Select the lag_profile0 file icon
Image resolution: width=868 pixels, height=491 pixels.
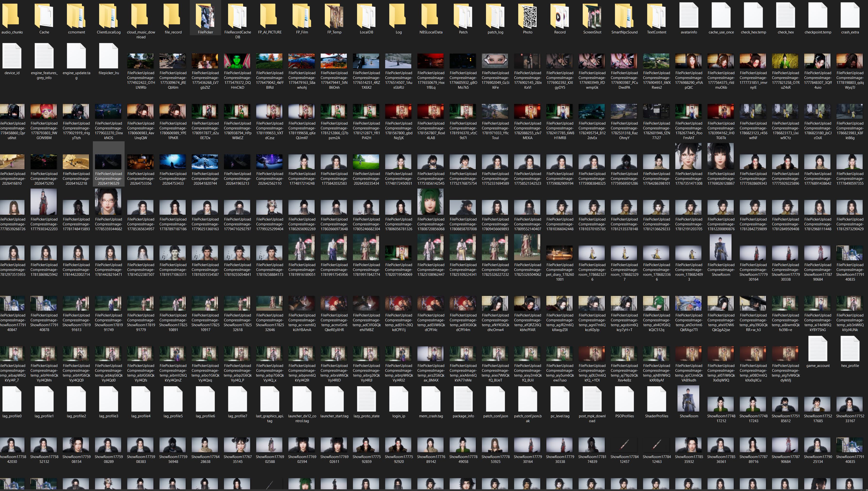[x=12, y=399]
